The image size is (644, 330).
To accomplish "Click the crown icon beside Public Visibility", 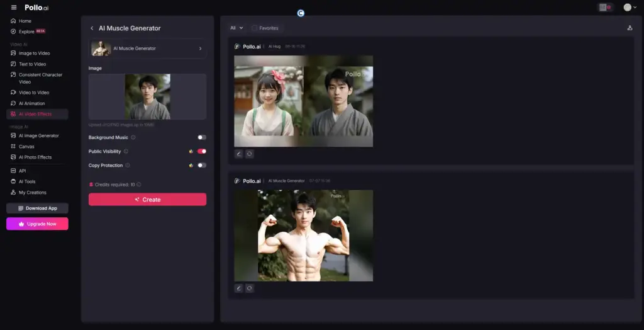I will coord(191,151).
